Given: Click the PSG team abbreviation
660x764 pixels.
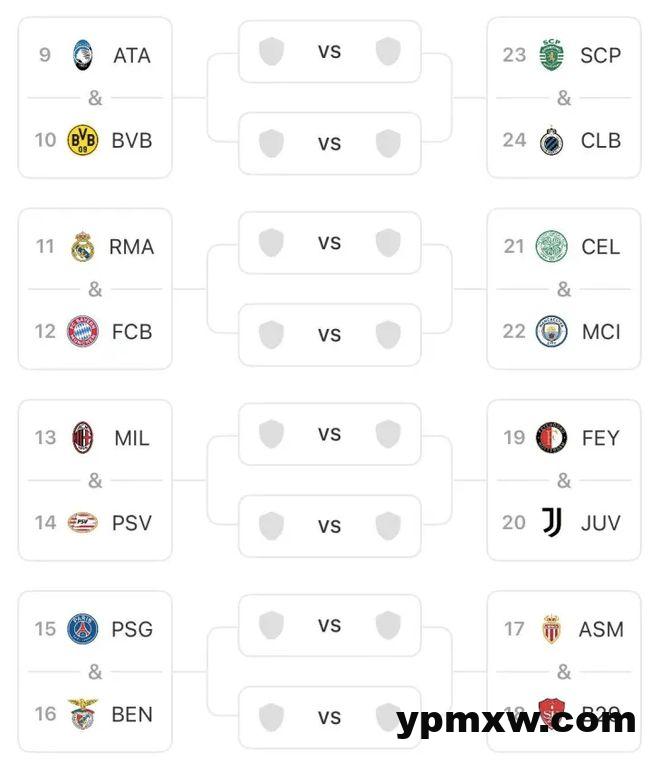Looking at the screenshot, I should coord(132,629).
